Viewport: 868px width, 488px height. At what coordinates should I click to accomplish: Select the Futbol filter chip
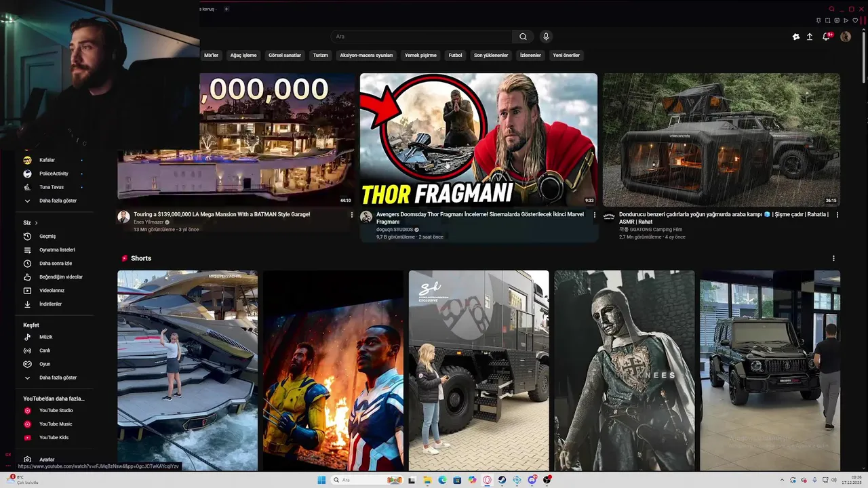click(455, 56)
